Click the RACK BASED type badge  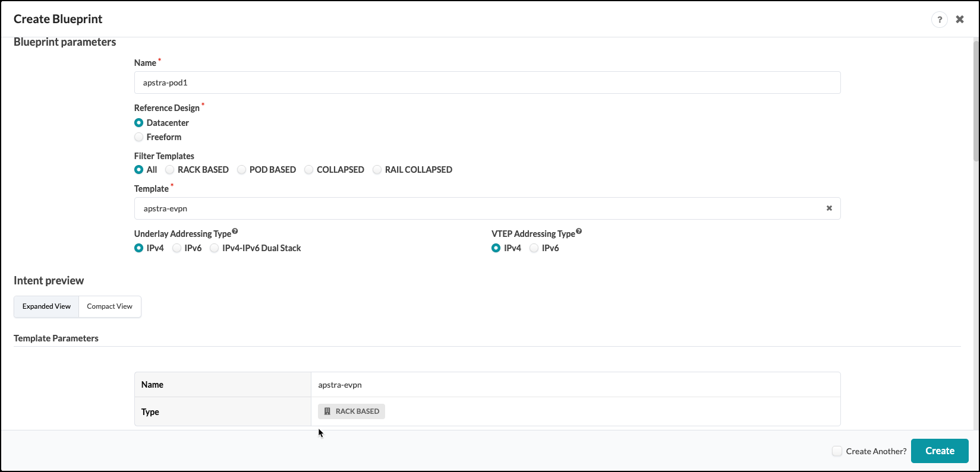point(351,411)
